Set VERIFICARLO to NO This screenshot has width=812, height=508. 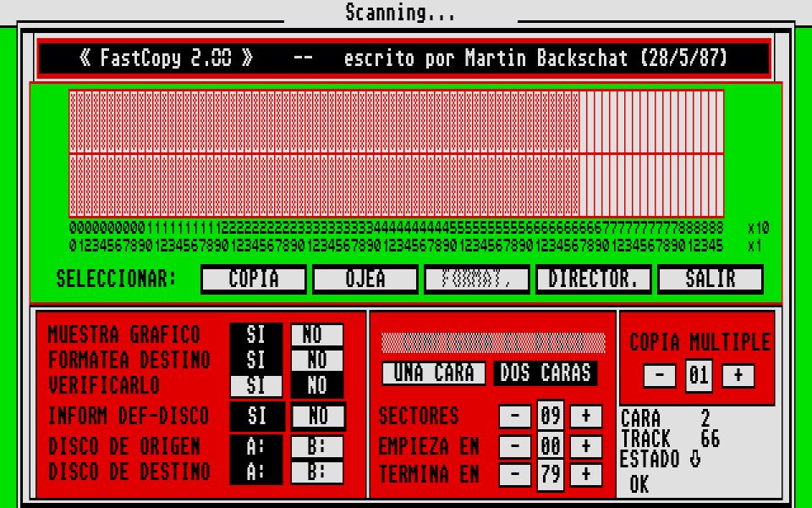coord(317,385)
